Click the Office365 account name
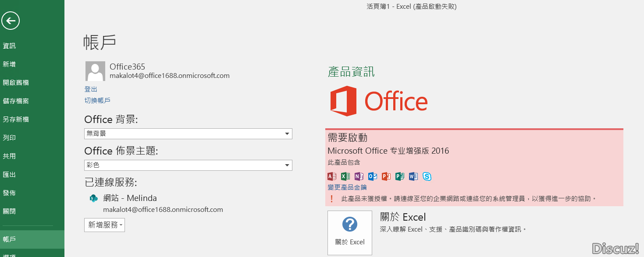 (x=127, y=67)
